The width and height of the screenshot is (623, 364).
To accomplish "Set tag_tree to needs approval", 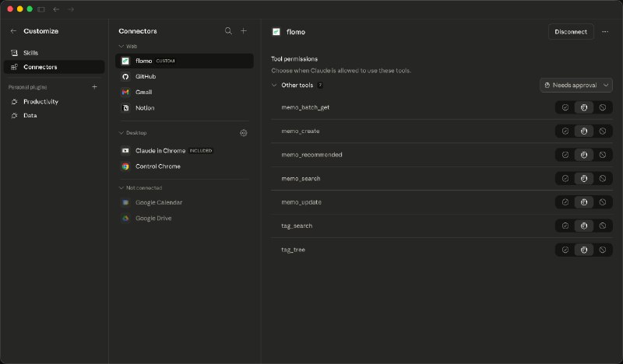I will pyautogui.click(x=584, y=250).
